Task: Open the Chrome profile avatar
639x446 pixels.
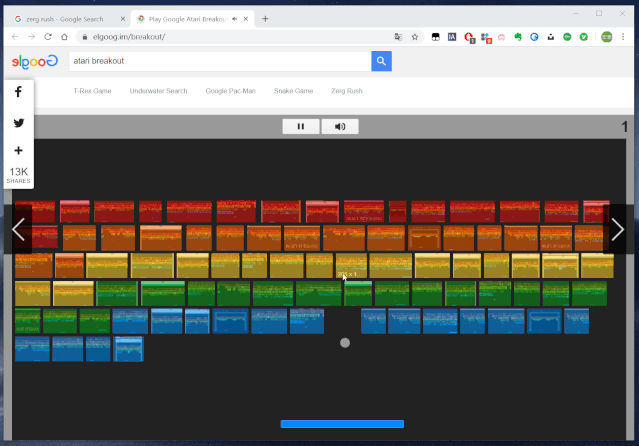Action: [607, 37]
